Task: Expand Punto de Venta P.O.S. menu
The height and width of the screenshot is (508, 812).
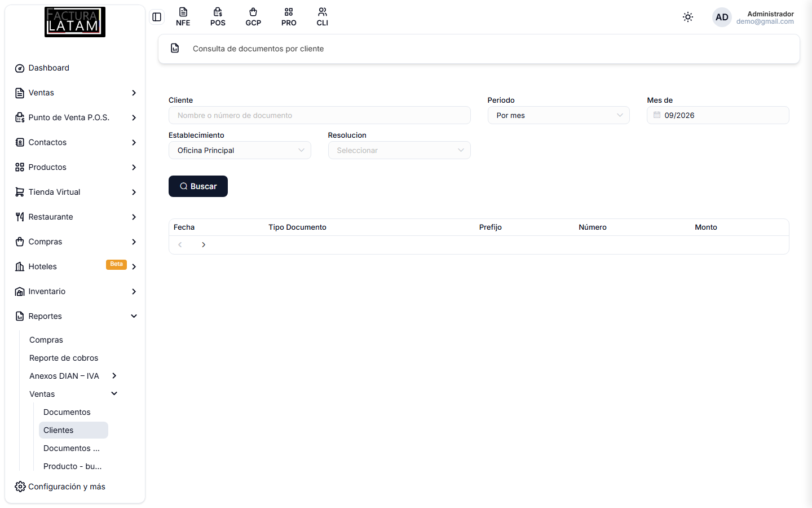Action: tap(75, 117)
